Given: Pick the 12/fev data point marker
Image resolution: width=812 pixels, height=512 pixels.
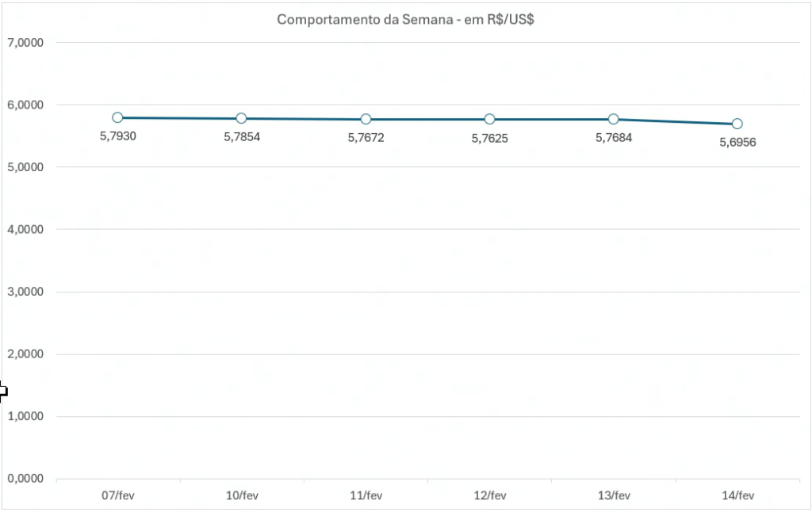Looking at the screenshot, I should [489, 119].
